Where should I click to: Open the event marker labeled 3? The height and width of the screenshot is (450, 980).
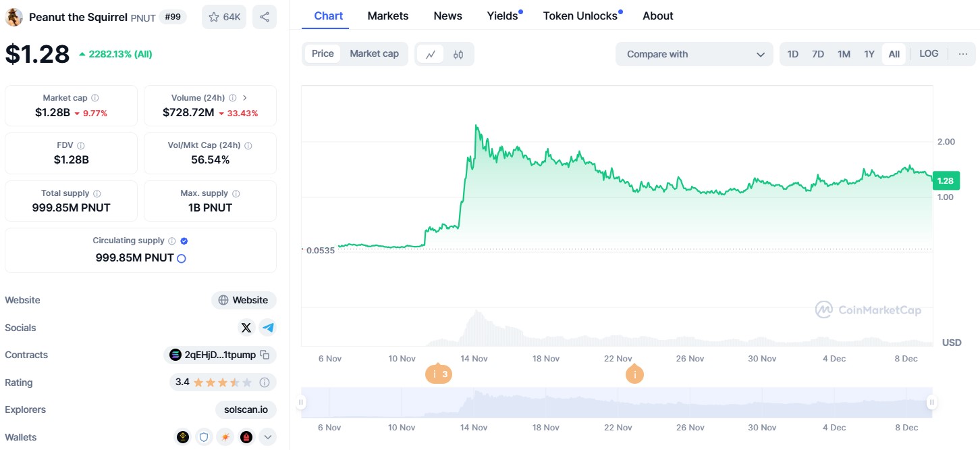point(439,374)
